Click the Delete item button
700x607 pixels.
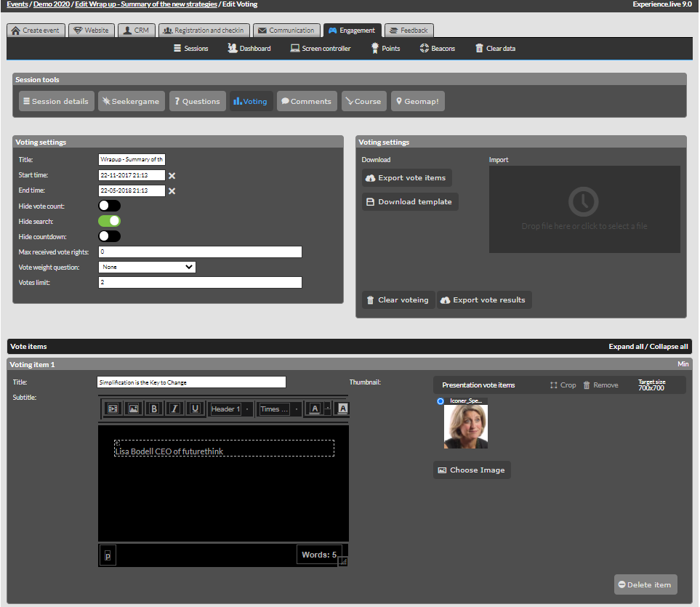645,584
